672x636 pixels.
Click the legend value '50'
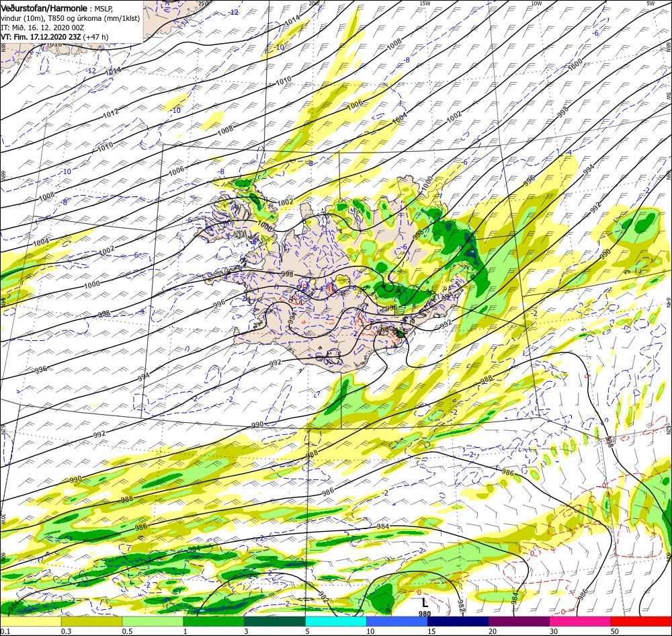[x=615, y=631]
